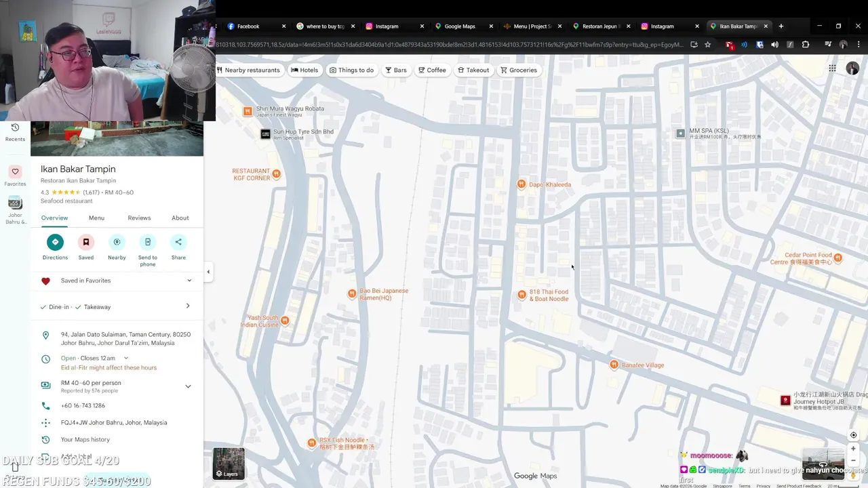This screenshot has height=488, width=868.
Task: Click the 818 Thai Food map pin
Action: click(x=521, y=295)
